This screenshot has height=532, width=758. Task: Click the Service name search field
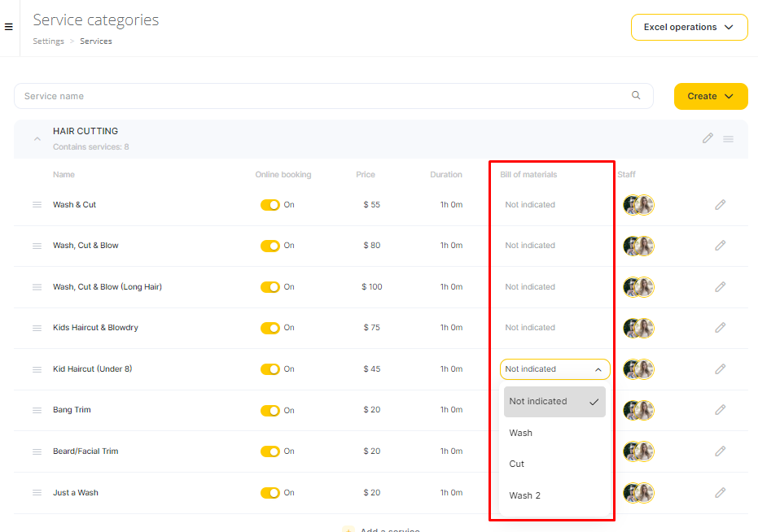326,96
